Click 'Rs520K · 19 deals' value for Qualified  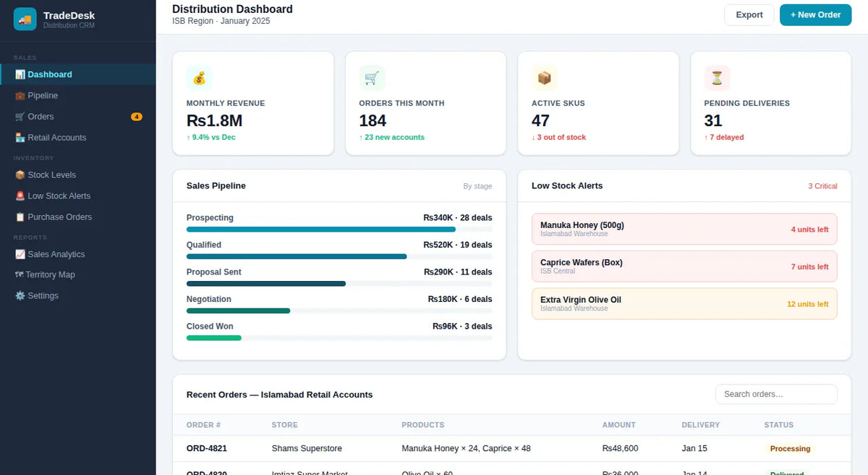click(x=458, y=245)
